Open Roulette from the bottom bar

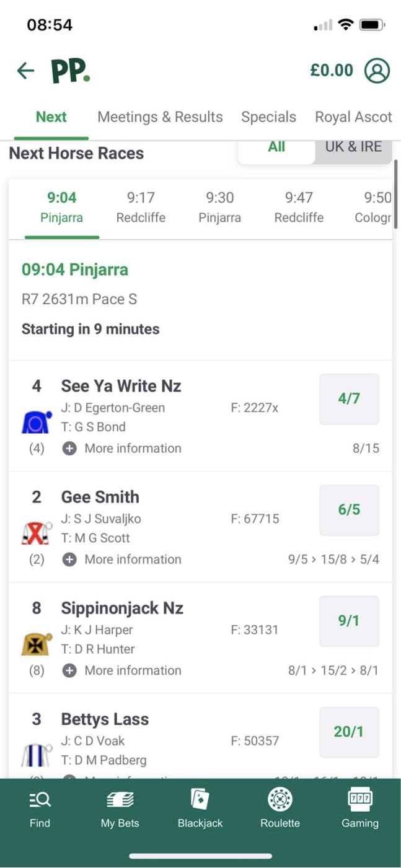[280, 805]
